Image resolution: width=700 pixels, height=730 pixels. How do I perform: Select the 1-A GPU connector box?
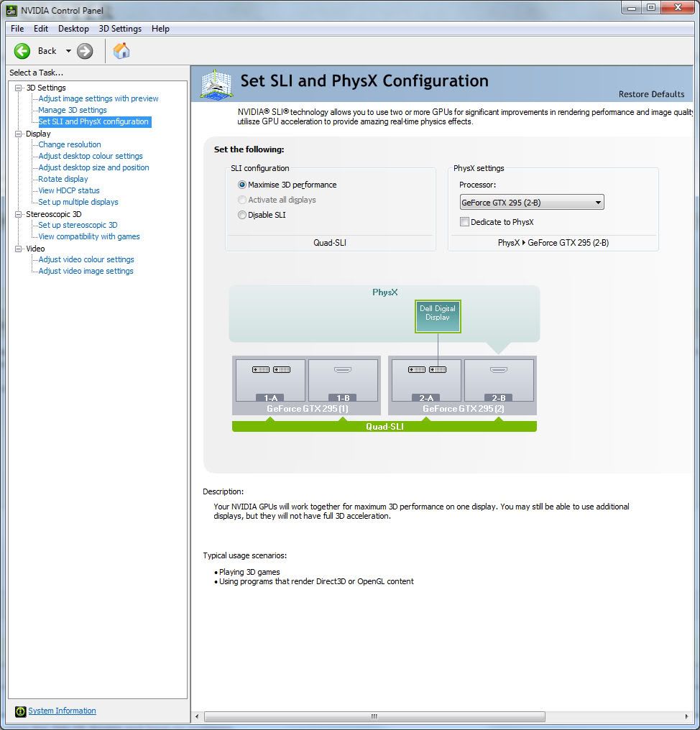point(270,380)
